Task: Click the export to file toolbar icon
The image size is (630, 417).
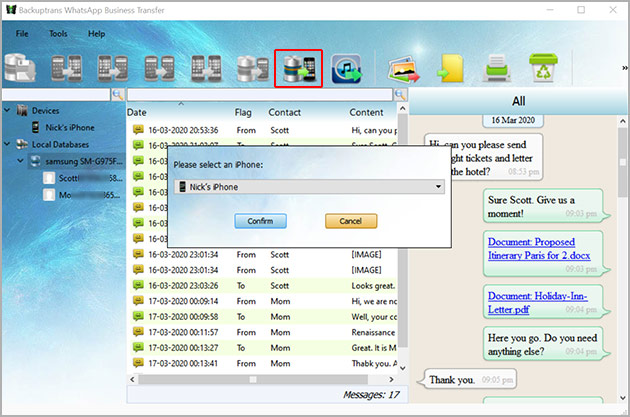Action: (449, 68)
